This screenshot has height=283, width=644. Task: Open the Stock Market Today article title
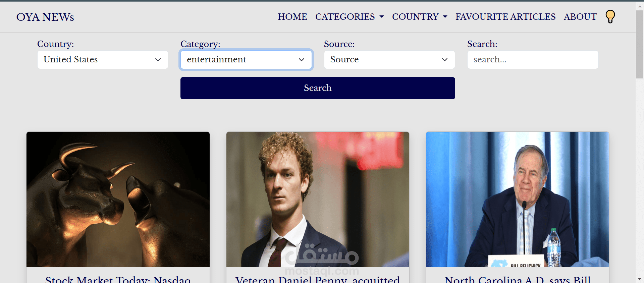coord(118,279)
